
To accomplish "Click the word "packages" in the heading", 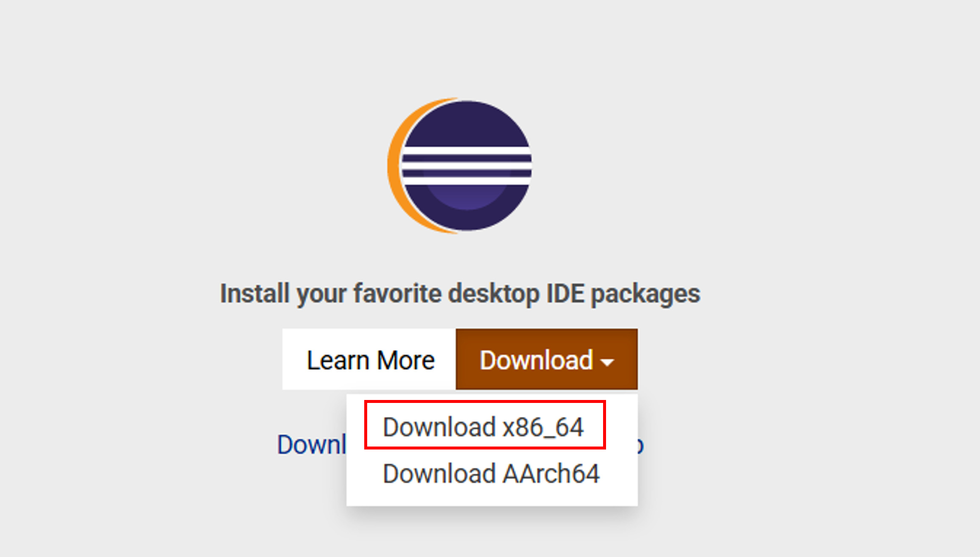I will click(645, 294).
